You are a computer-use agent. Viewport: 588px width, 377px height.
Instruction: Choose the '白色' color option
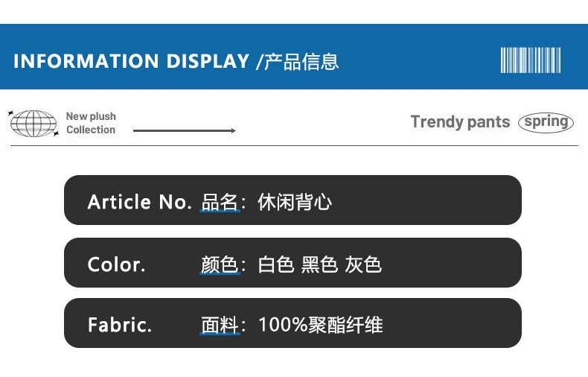tap(276, 264)
